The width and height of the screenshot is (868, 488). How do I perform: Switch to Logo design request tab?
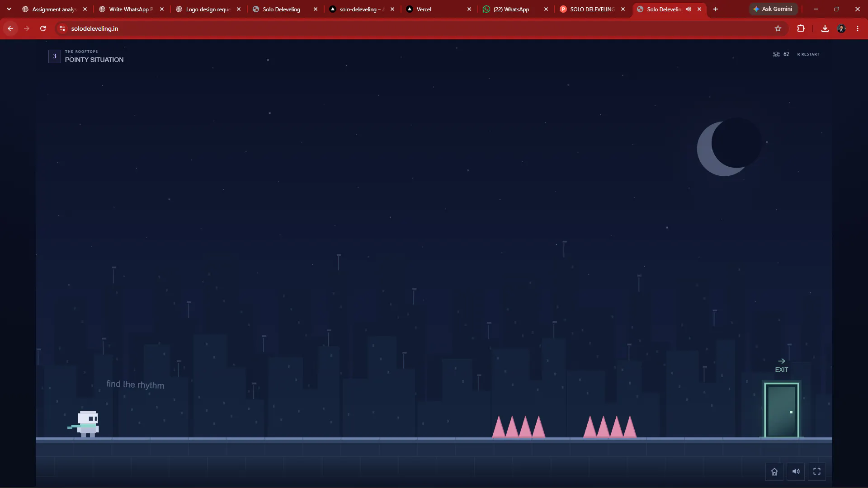(208, 9)
